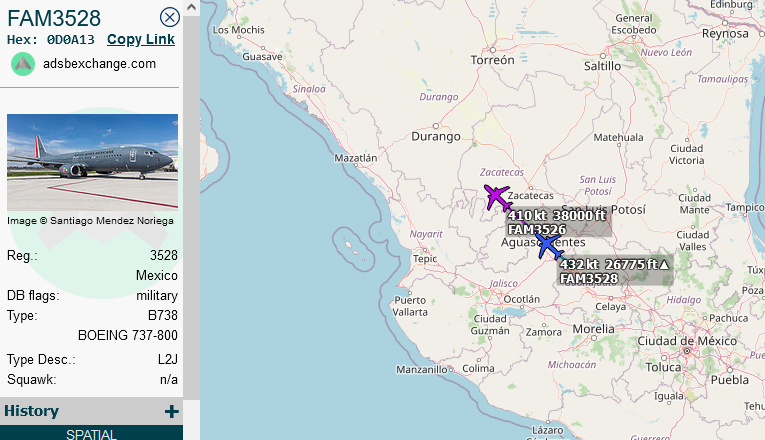Click the FAM3528 callsign title
The width and height of the screenshot is (765, 440).
pyautogui.click(x=54, y=19)
